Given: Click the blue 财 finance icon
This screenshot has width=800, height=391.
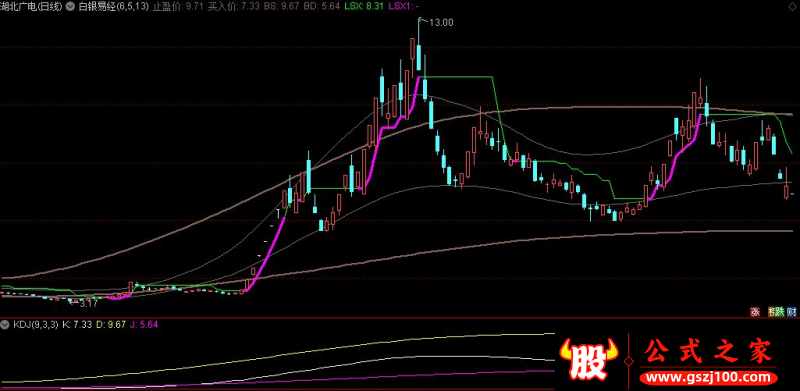Looking at the screenshot, I should 791,311.
